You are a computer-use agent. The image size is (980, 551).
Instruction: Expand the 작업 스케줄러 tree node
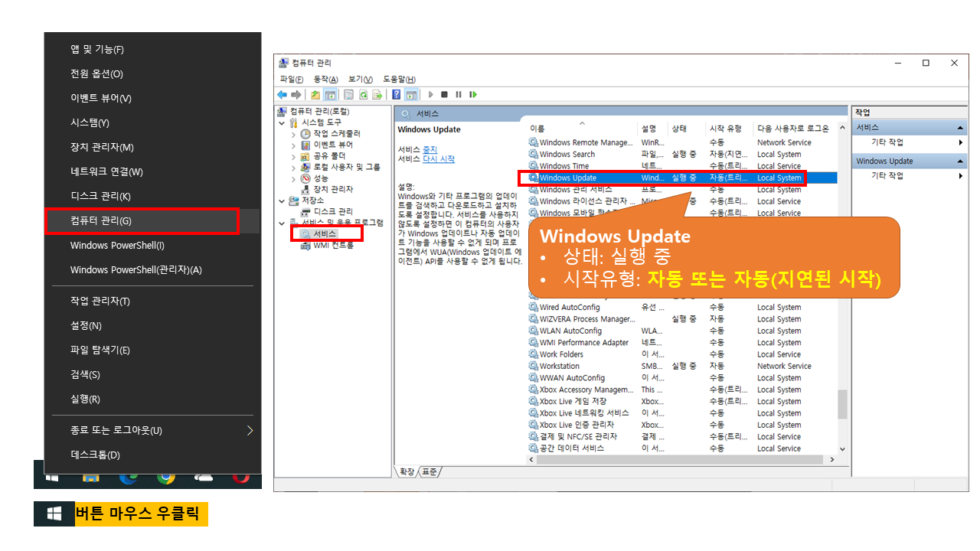click(x=293, y=134)
